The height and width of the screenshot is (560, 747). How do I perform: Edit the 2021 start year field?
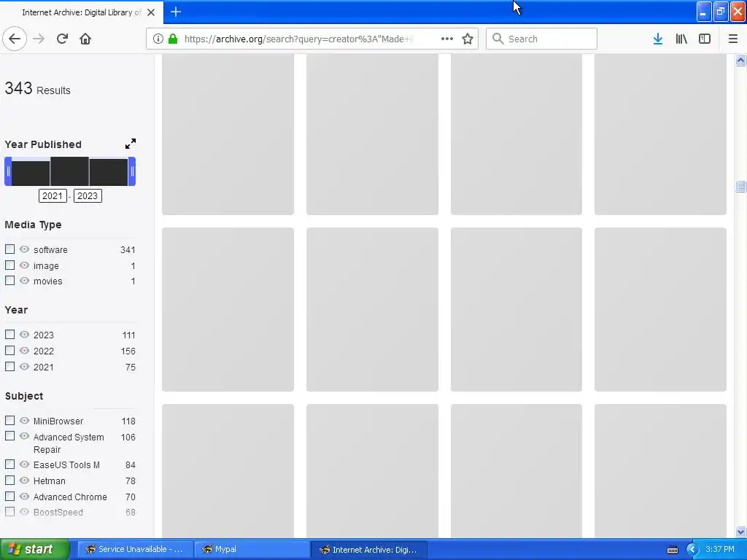click(x=53, y=195)
